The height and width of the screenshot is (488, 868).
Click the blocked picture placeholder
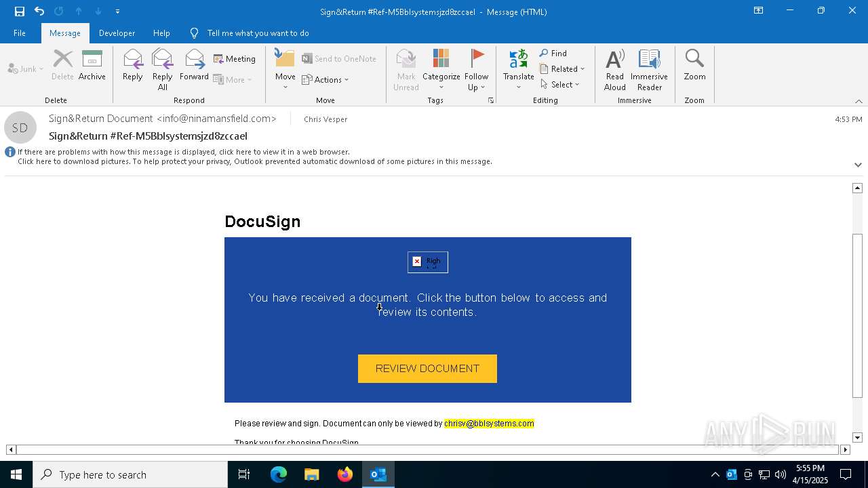(428, 262)
